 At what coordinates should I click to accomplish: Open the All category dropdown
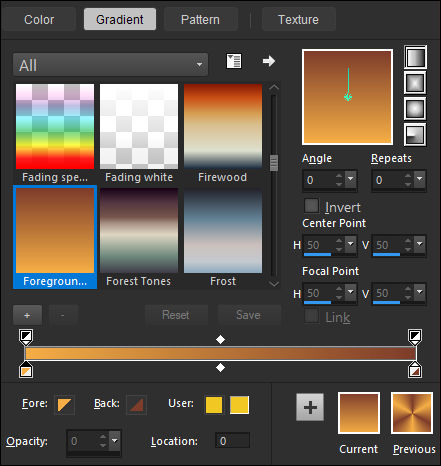[x=111, y=65]
